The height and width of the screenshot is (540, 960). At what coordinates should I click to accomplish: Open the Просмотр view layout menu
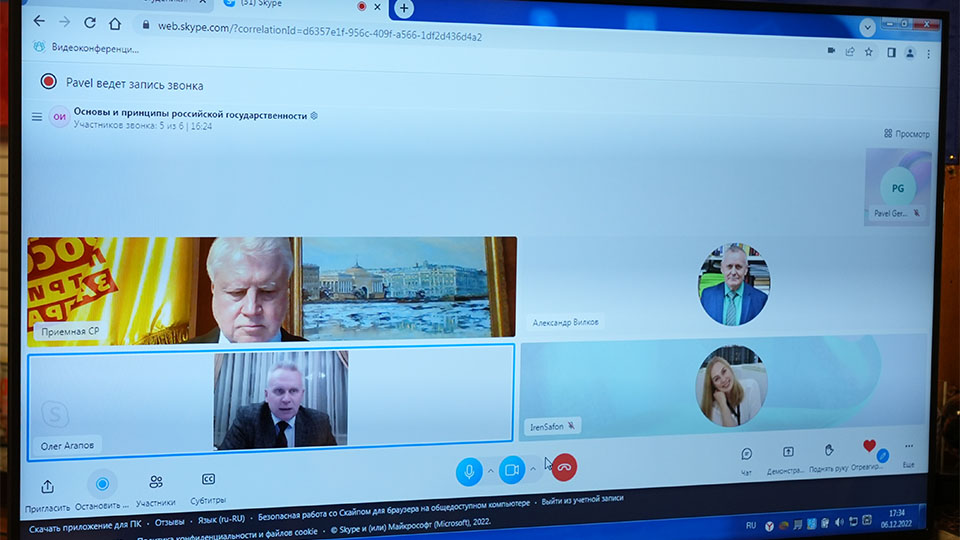906,134
